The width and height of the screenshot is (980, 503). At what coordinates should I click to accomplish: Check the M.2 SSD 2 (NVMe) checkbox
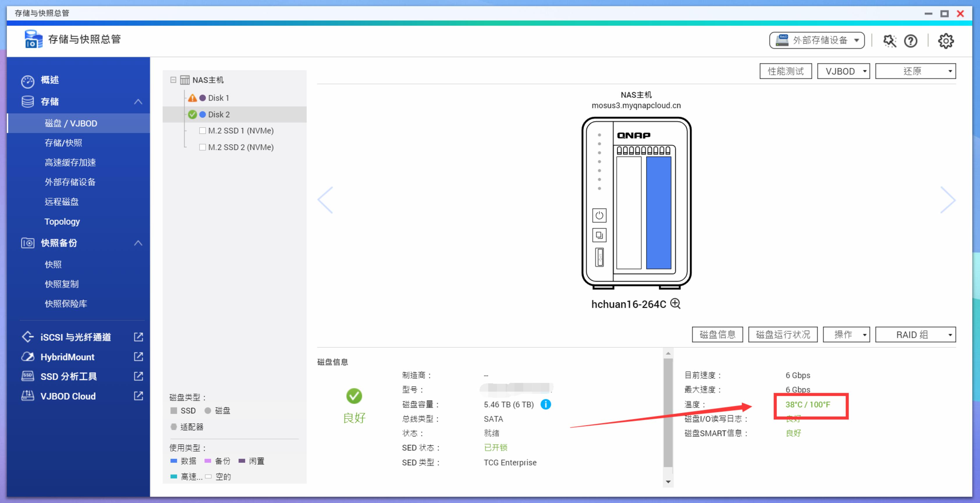click(x=203, y=147)
